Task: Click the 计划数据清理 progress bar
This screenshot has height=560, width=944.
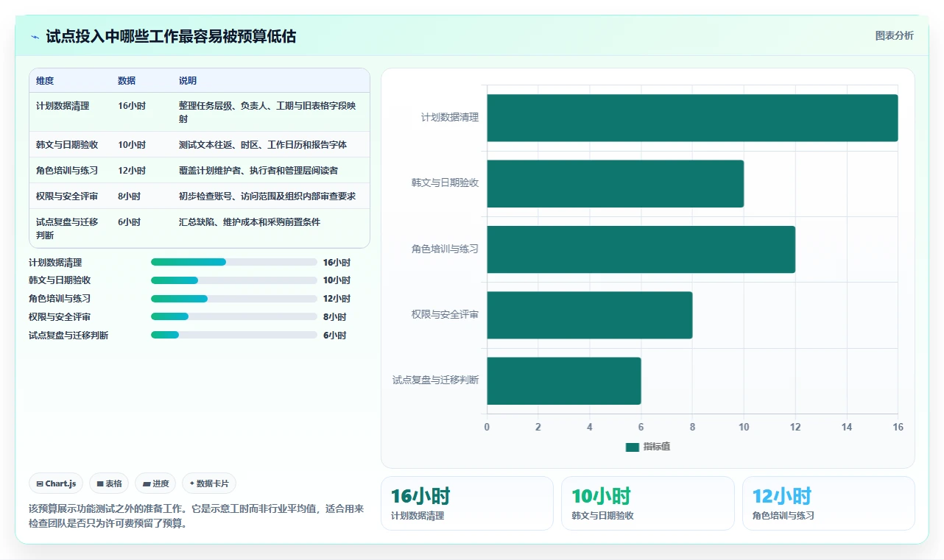Action: pos(234,262)
